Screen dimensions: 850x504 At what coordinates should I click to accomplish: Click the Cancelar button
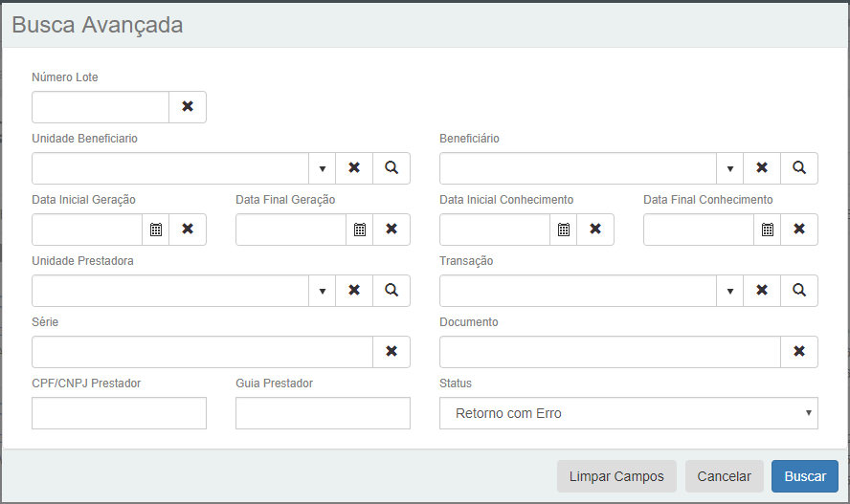pos(725,476)
